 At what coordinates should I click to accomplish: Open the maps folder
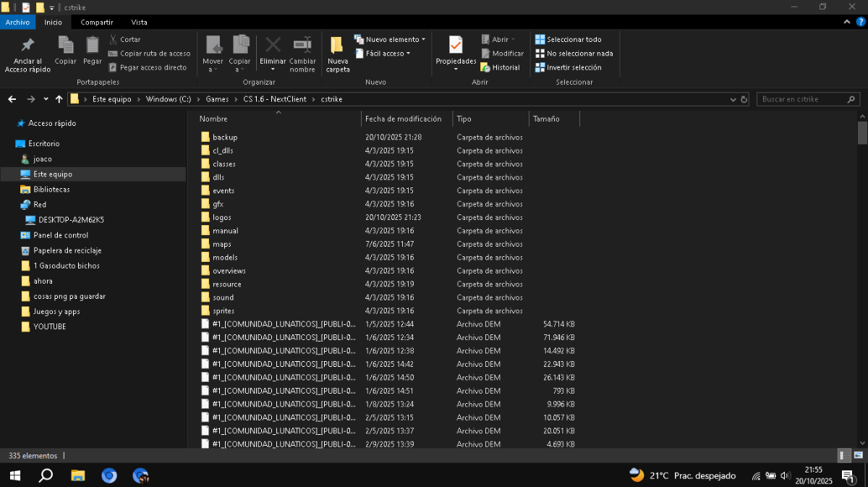[221, 245]
